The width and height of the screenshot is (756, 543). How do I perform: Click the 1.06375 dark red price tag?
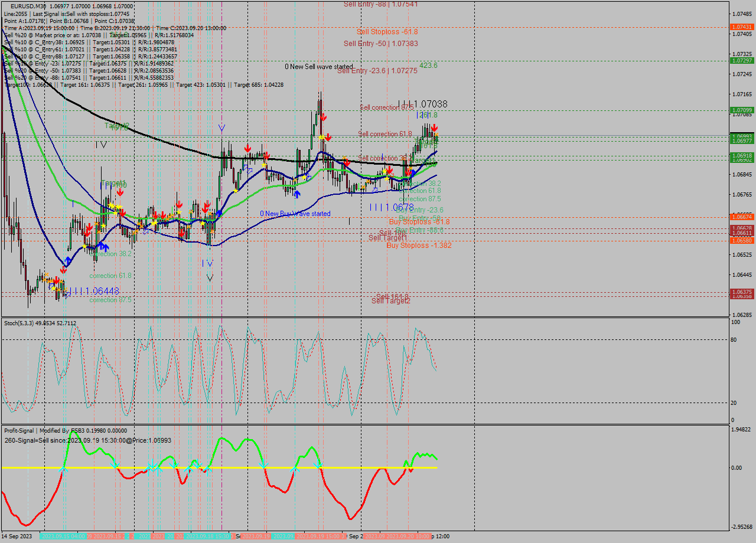click(x=742, y=292)
